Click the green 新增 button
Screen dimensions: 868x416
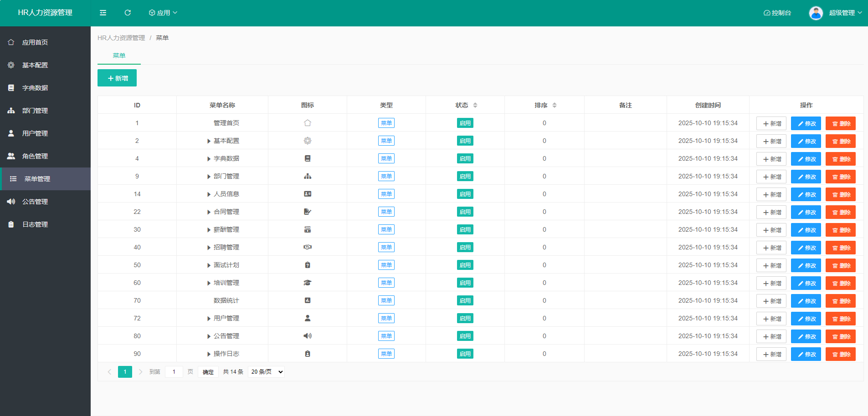click(x=117, y=77)
